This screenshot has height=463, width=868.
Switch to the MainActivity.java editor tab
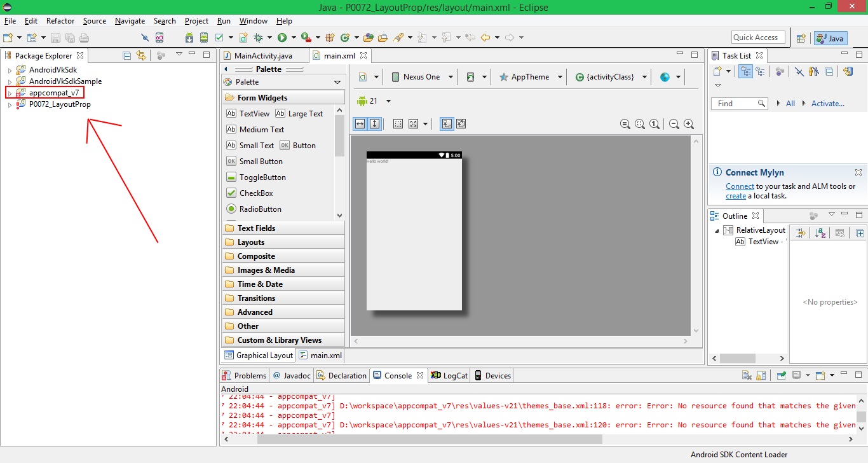[x=263, y=56]
